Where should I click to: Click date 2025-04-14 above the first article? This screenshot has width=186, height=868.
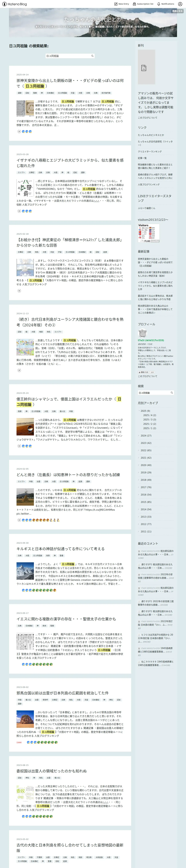pos(23,75)
